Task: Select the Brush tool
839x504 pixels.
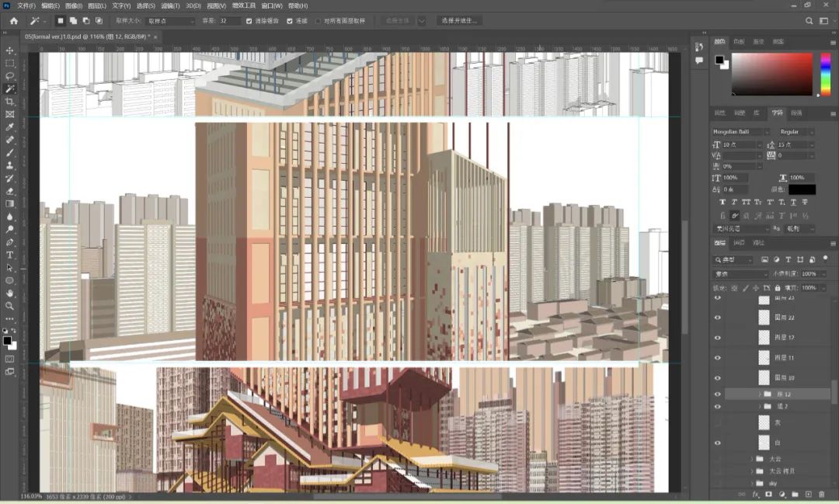Action: [9, 153]
